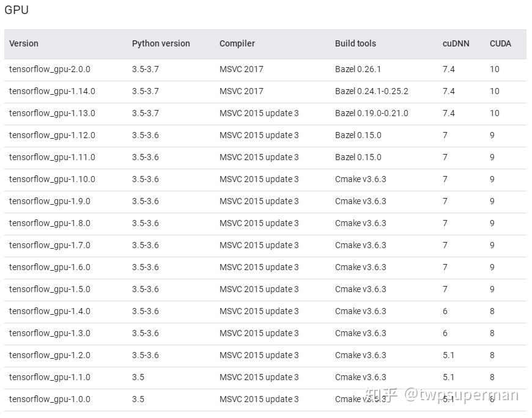Click Bazel 0.26.1 build tool cell

tap(358, 69)
